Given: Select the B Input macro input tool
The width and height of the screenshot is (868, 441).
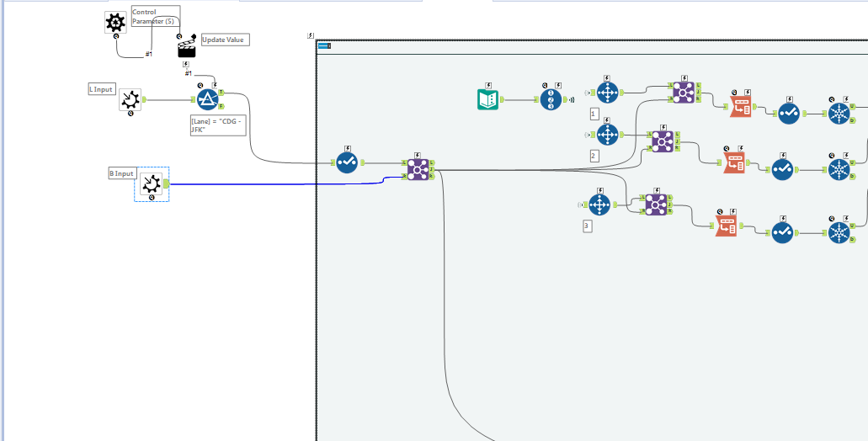Looking at the screenshot, I should 152,183.
